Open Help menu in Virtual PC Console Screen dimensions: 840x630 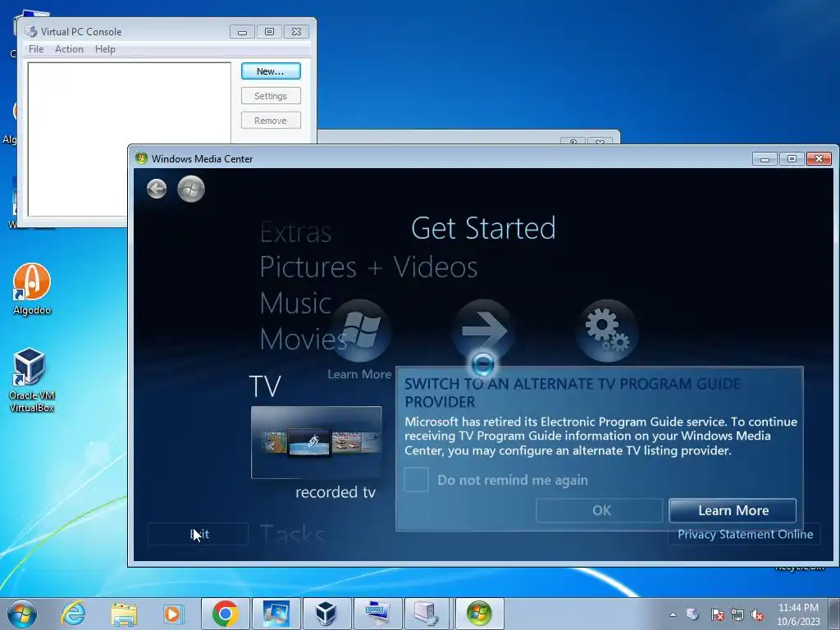pos(105,49)
